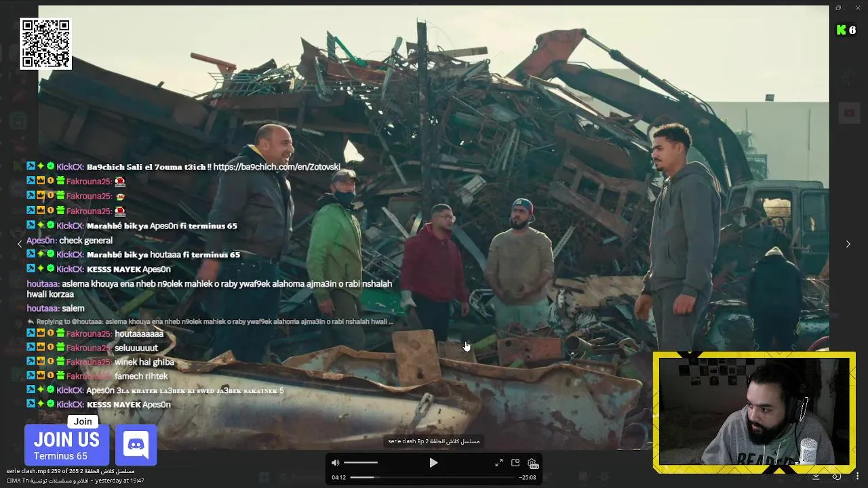Go to the previous media with left arrow
The image size is (868, 488).
(x=20, y=244)
